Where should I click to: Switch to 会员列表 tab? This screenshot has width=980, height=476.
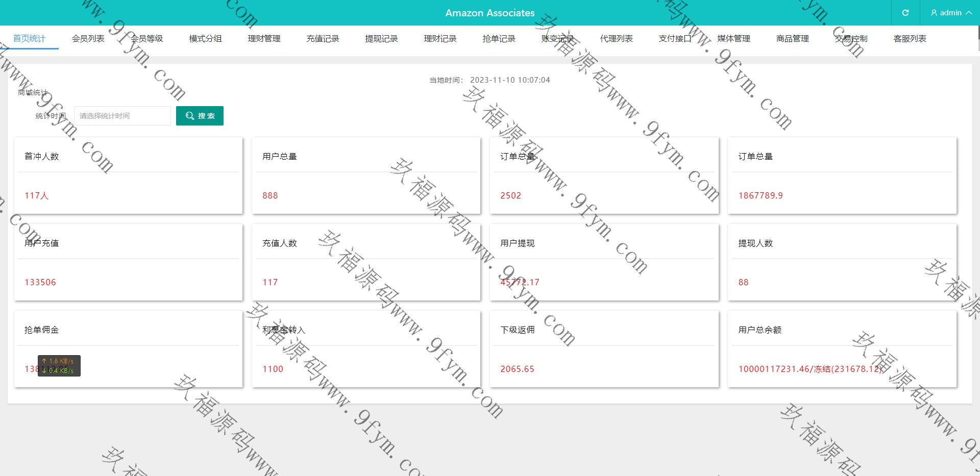tap(88, 39)
